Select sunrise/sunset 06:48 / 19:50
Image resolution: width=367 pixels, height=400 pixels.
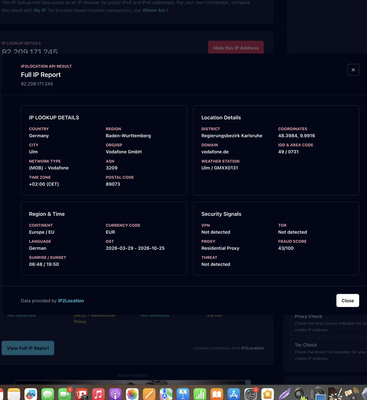pyautogui.click(x=44, y=264)
